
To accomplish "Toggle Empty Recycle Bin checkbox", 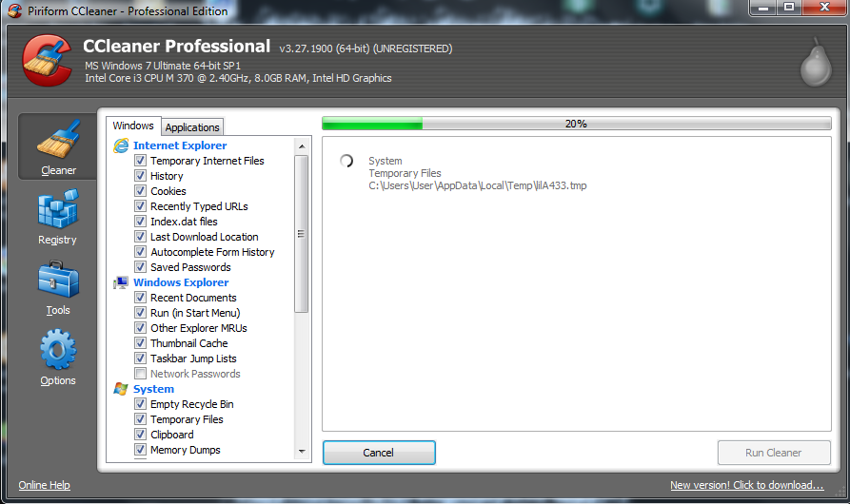I will (141, 404).
